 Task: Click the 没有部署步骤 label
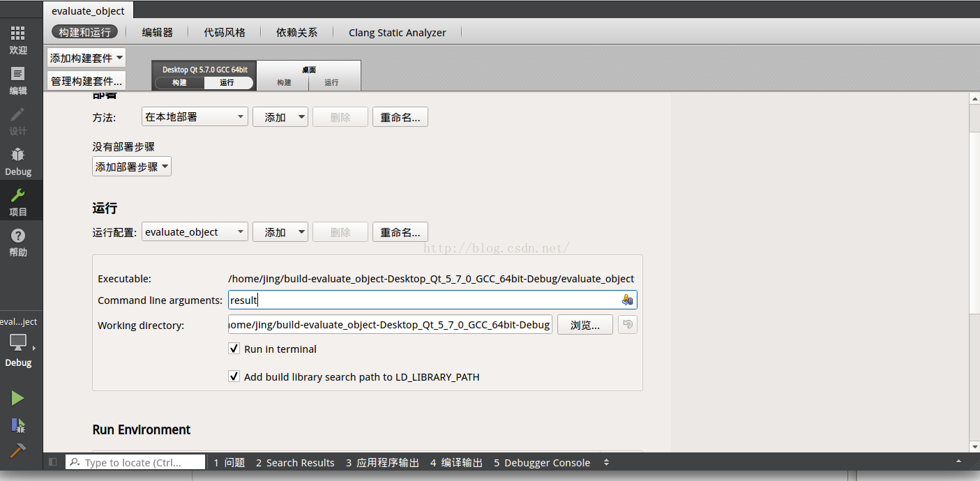[123, 147]
